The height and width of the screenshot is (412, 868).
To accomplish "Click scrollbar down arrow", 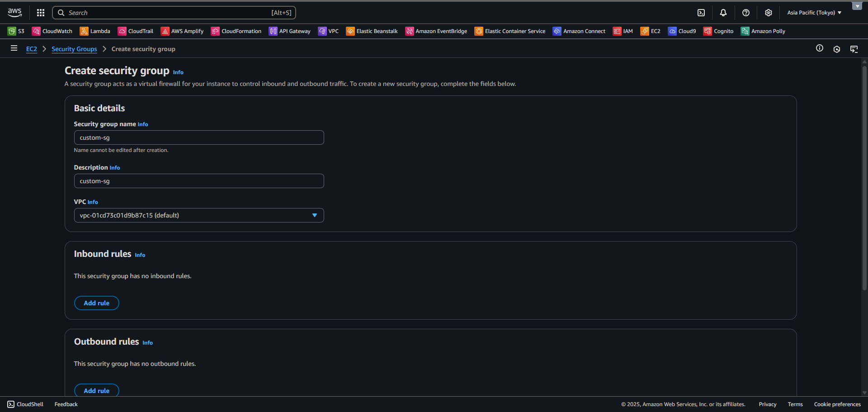I will point(864,393).
